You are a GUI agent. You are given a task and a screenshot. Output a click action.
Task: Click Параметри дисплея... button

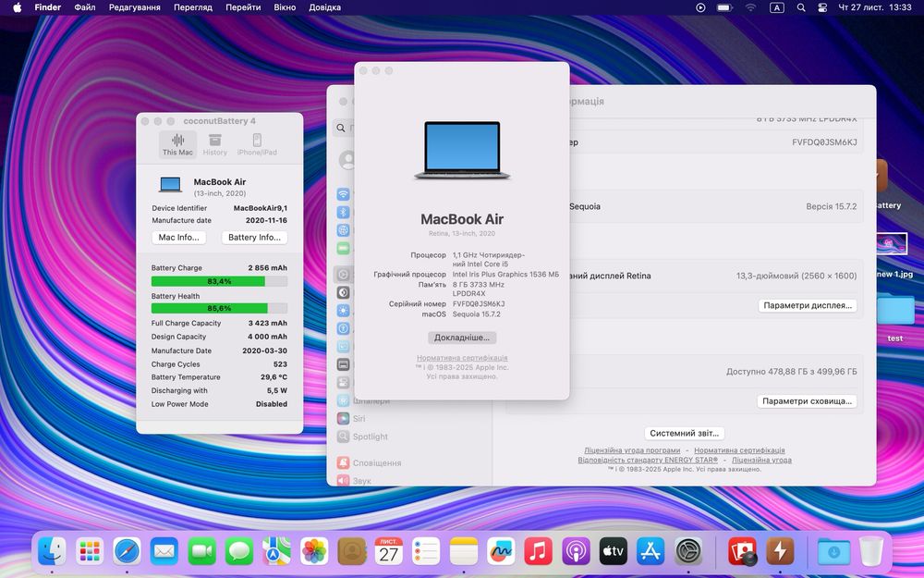[808, 305]
